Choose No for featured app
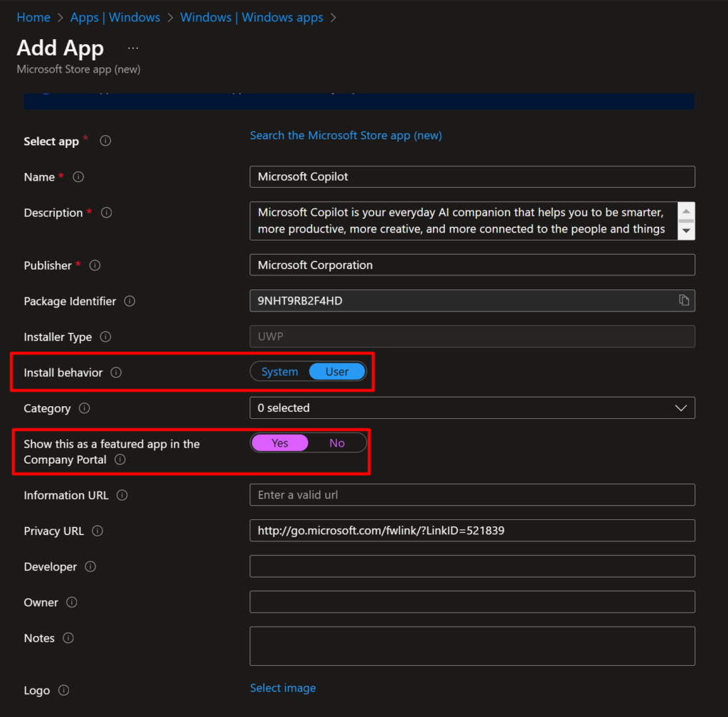 tap(337, 443)
